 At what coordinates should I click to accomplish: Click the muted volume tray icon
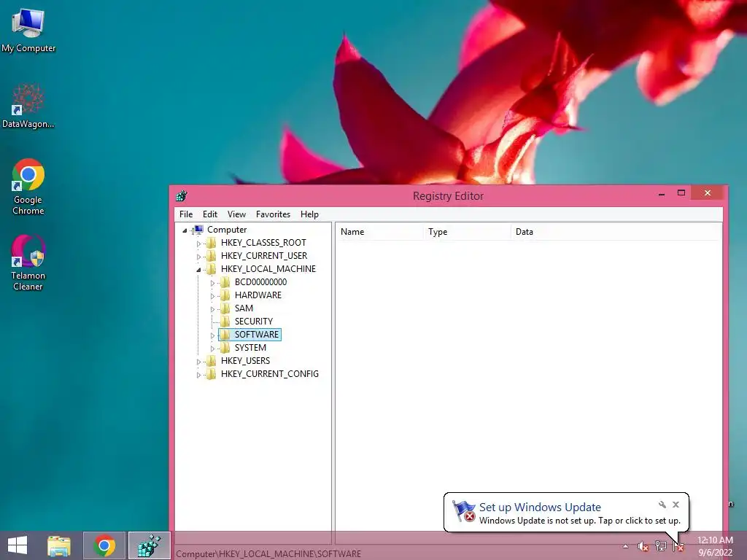tap(643, 546)
